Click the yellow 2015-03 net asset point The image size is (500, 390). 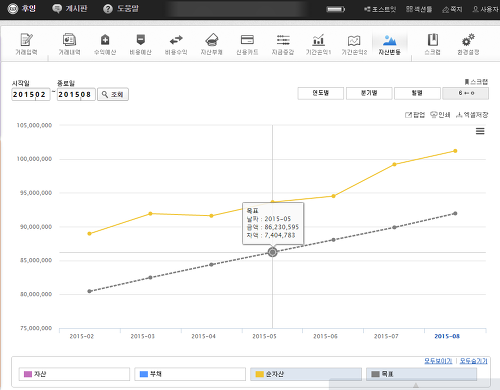pyautogui.click(x=150, y=214)
